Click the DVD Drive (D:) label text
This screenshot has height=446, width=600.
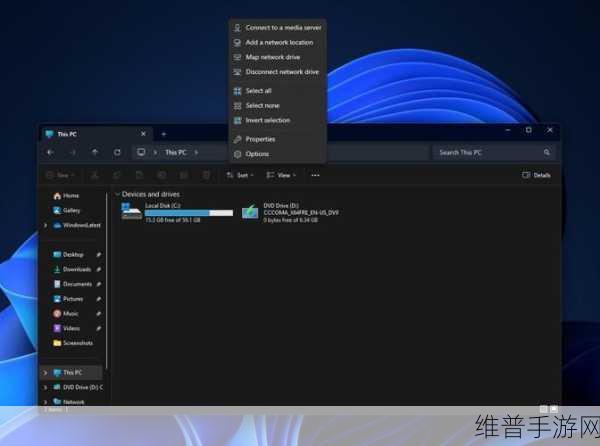click(281, 205)
